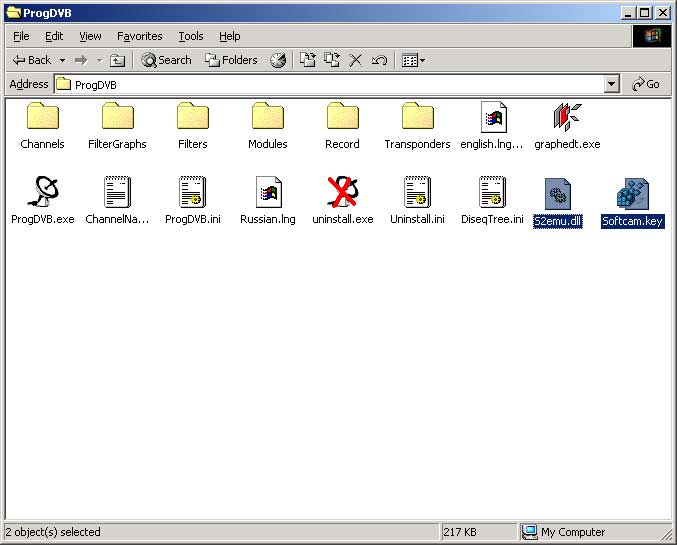Select the Modules folder icon

(268, 116)
